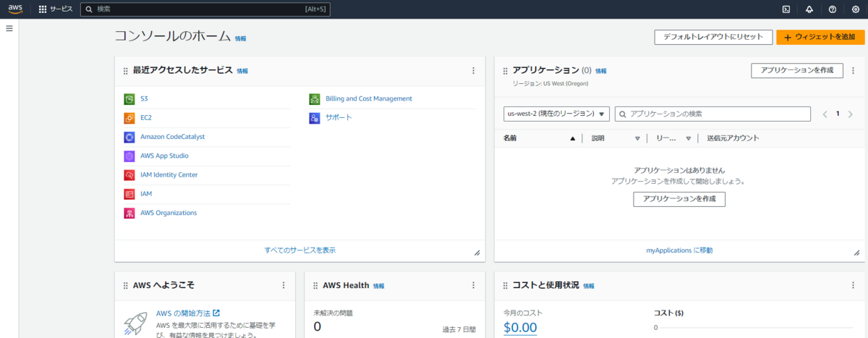Open コストと使用状況 widget options menu

click(854, 285)
